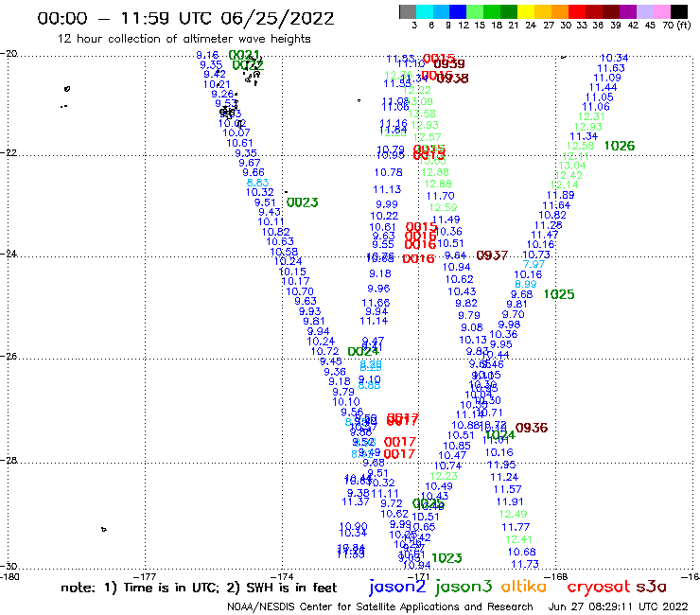
Task: Click the wave height value 11.89
Action: 560,195
